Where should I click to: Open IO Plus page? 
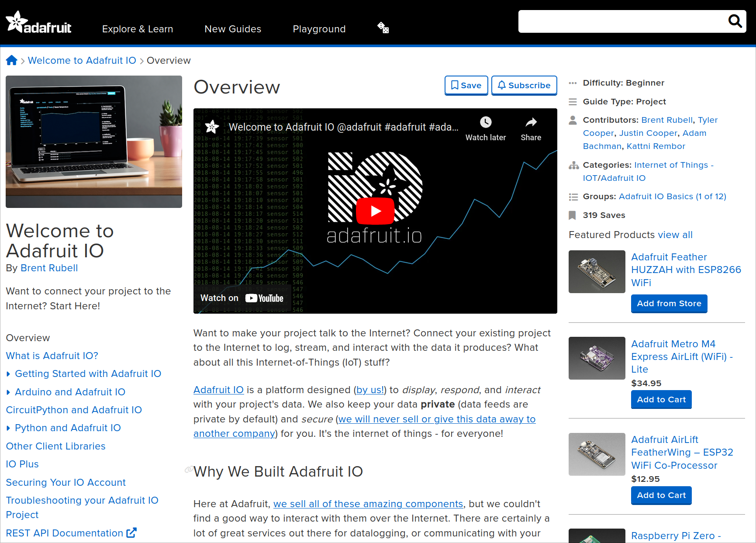22,464
